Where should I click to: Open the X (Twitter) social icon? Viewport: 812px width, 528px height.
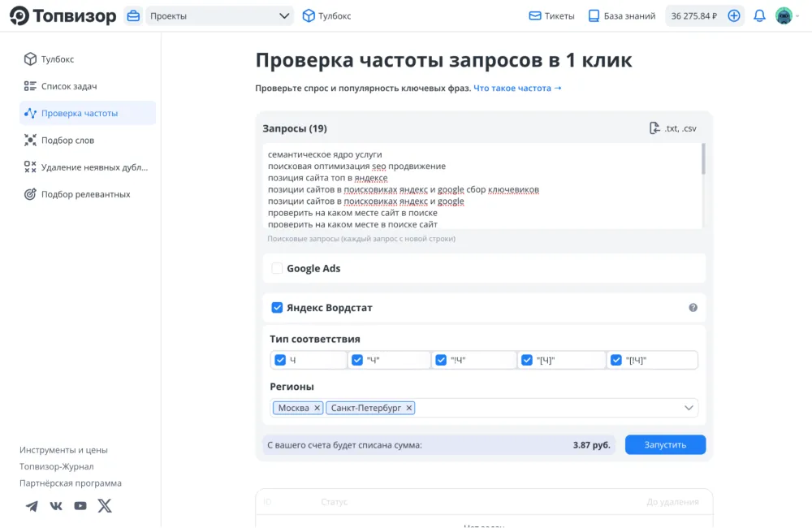pyautogui.click(x=105, y=506)
